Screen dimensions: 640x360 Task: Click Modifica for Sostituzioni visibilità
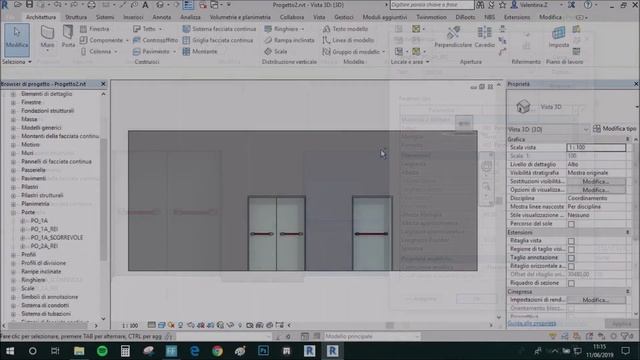pyautogui.click(x=596, y=181)
